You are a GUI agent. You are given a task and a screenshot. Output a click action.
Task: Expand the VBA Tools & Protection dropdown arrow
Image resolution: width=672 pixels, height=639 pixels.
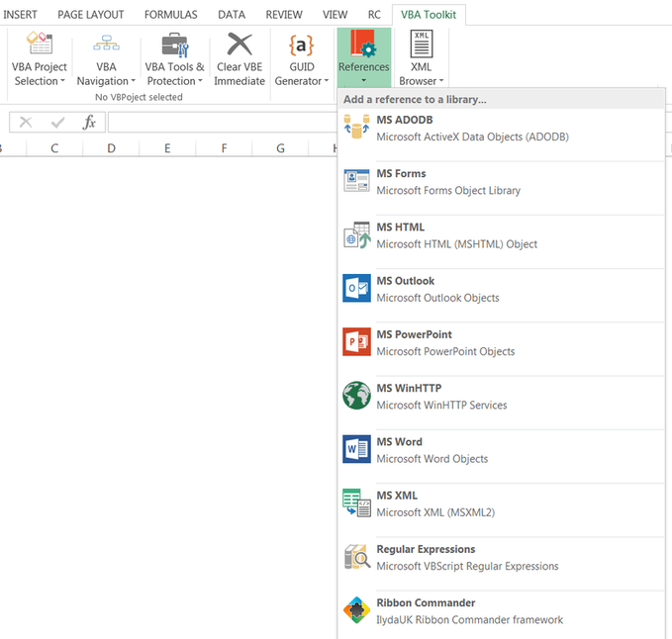(200, 81)
